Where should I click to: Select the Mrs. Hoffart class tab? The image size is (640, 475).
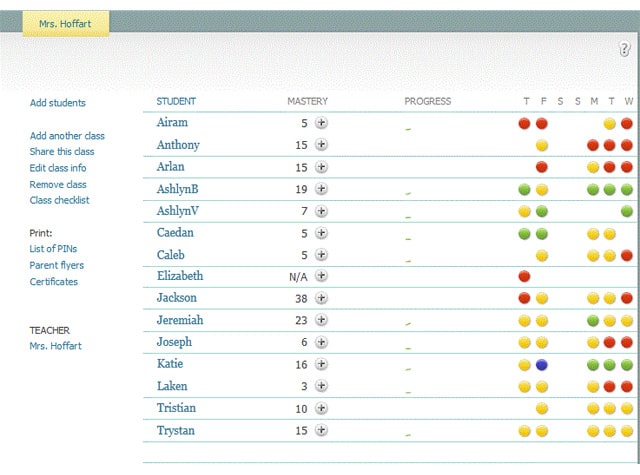tap(66, 24)
